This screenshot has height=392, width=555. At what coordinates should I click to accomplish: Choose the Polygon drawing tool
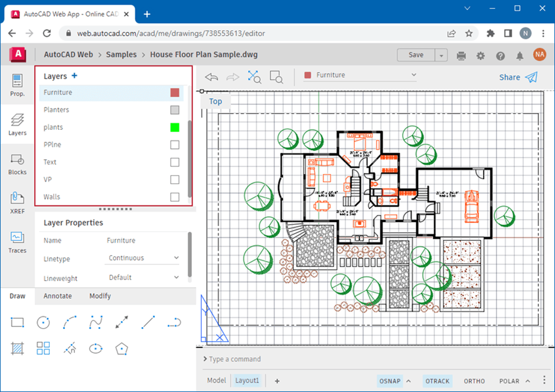pyautogui.click(x=122, y=349)
